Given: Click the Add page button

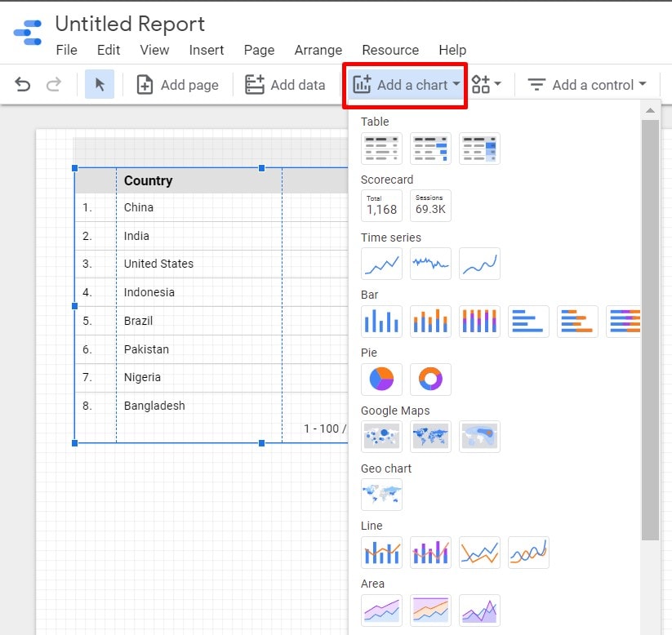Looking at the screenshot, I should pos(177,85).
